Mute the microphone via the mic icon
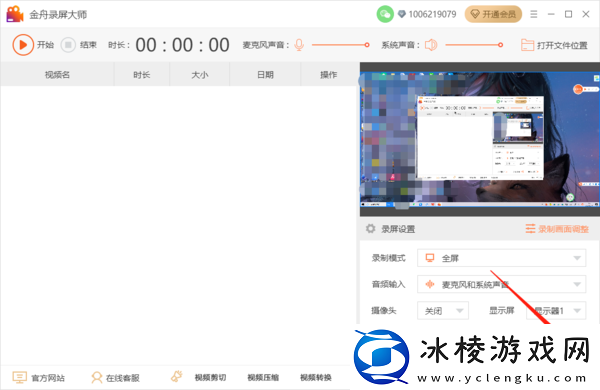This screenshot has width=600, height=390. 299,45
